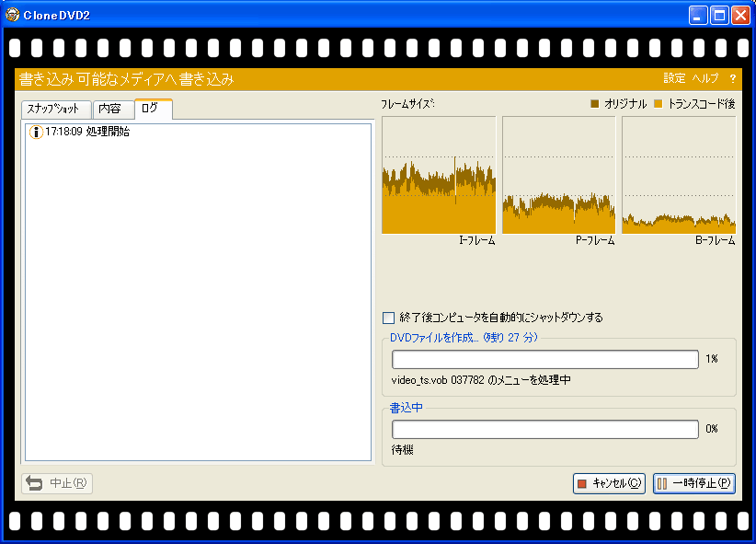756x544 pixels.
Task: Click the red stop icon on キャンセル button
Action: (x=582, y=483)
